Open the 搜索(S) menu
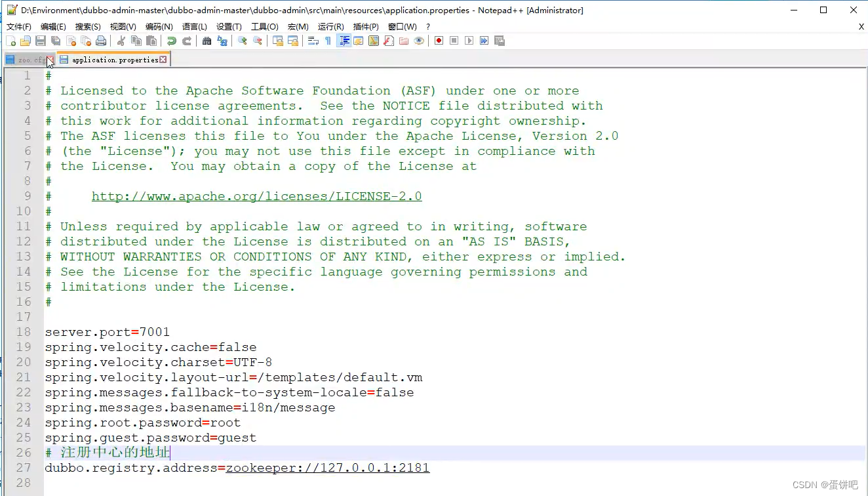 (x=88, y=27)
